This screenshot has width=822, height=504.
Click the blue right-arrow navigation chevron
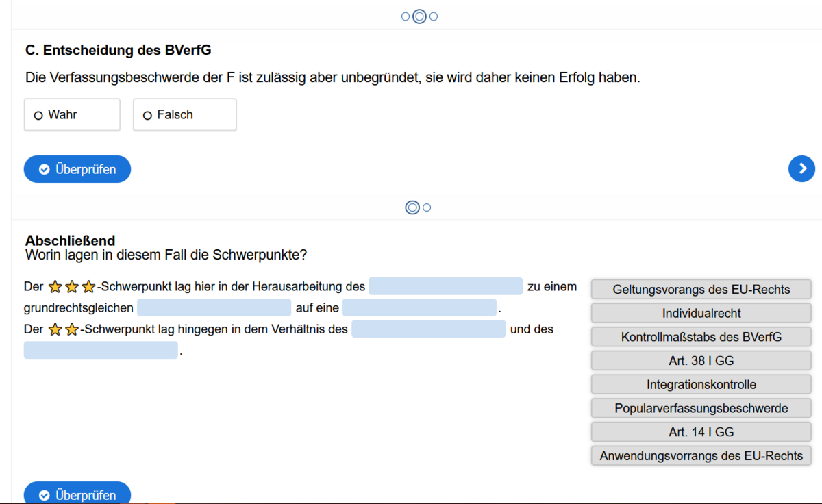pyautogui.click(x=801, y=168)
